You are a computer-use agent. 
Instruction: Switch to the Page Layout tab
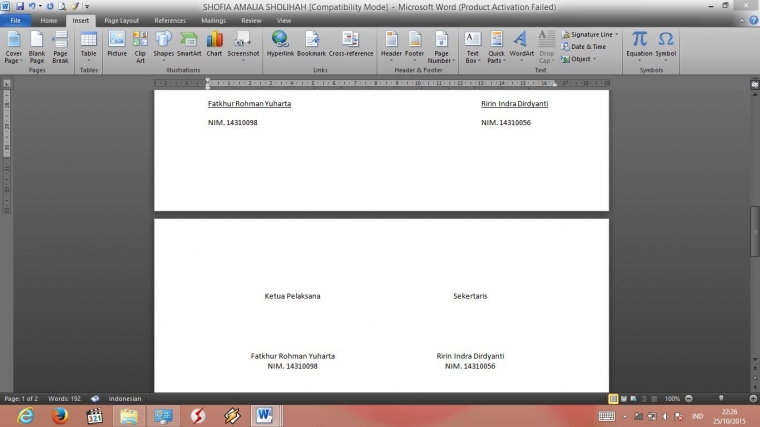click(x=122, y=20)
